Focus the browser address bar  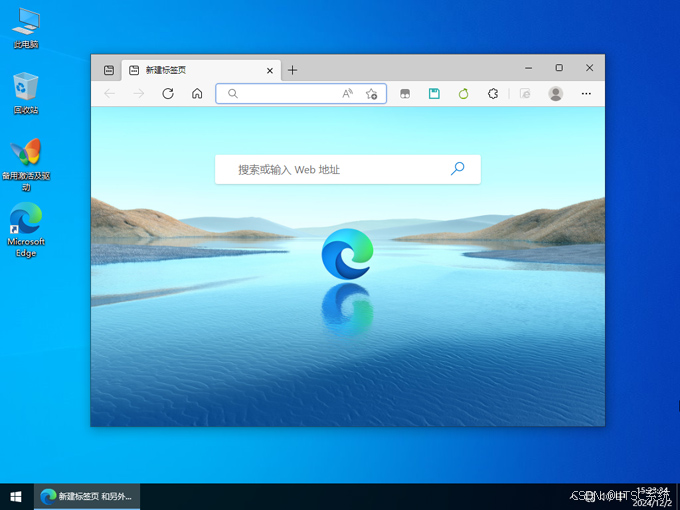pyautogui.click(x=301, y=94)
